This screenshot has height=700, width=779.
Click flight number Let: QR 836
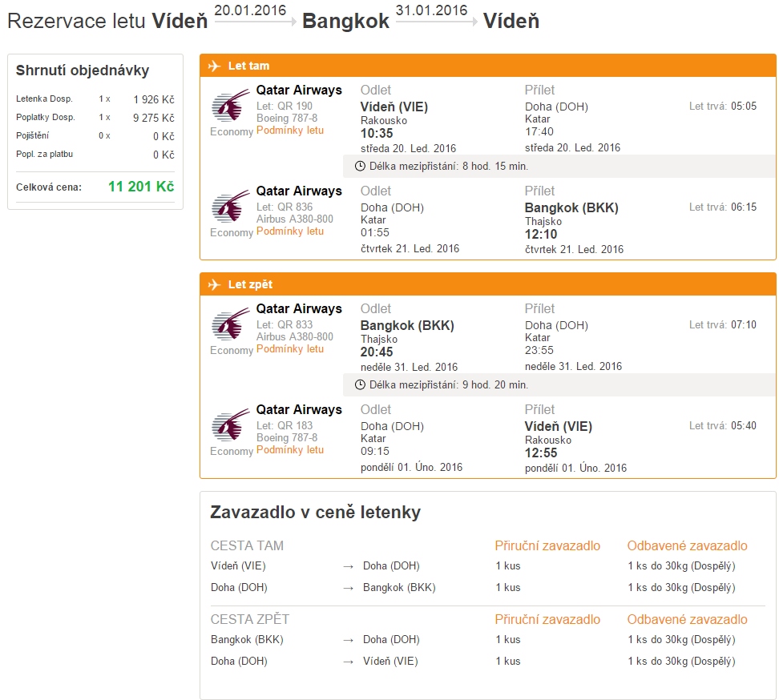285,207
